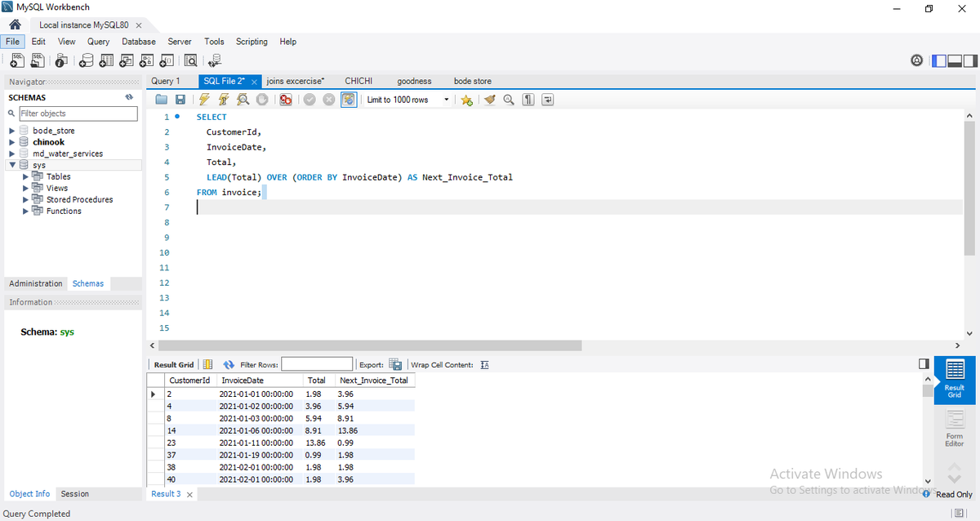The width and height of the screenshot is (980, 521).
Task: Open the Scripting menu
Action: [252, 42]
